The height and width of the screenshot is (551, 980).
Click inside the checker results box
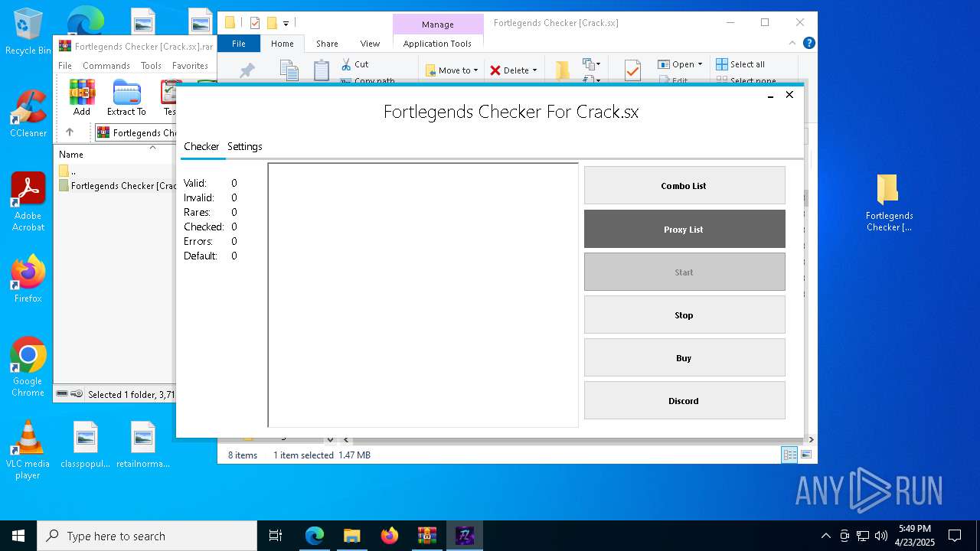click(x=423, y=295)
